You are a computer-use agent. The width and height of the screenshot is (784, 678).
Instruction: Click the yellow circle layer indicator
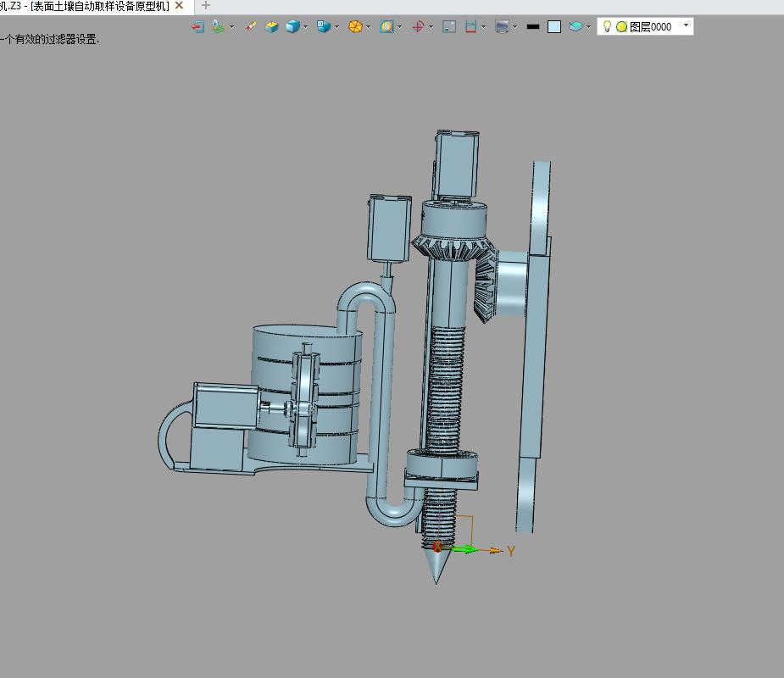click(x=621, y=27)
